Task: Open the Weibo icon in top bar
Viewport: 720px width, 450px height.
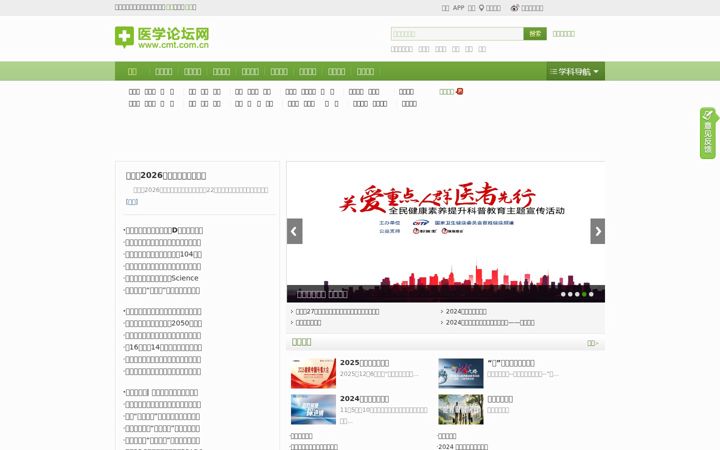Action: [x=515, y=8]
